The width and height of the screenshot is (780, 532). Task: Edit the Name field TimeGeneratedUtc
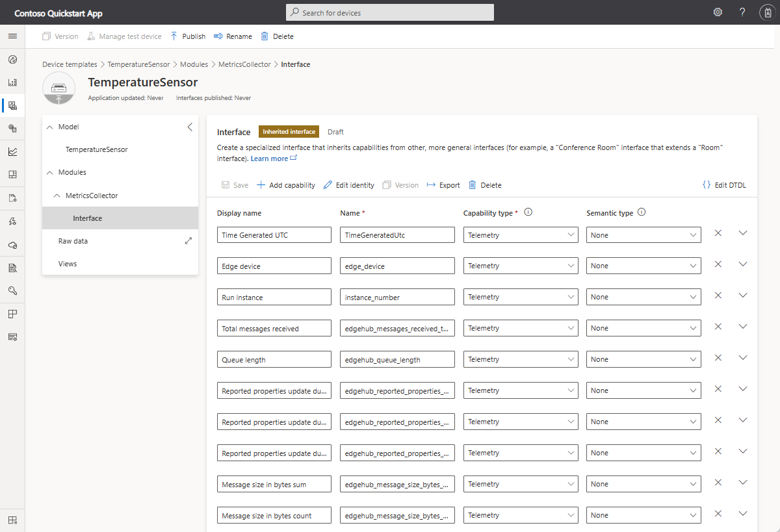[x=397, y=235]
